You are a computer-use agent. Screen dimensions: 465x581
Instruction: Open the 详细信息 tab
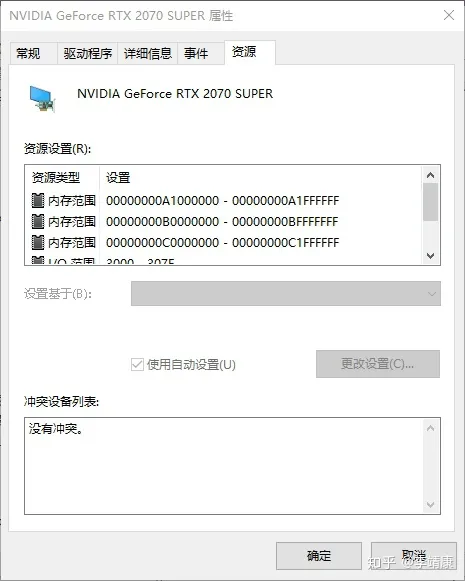click(x=147, y=54)
